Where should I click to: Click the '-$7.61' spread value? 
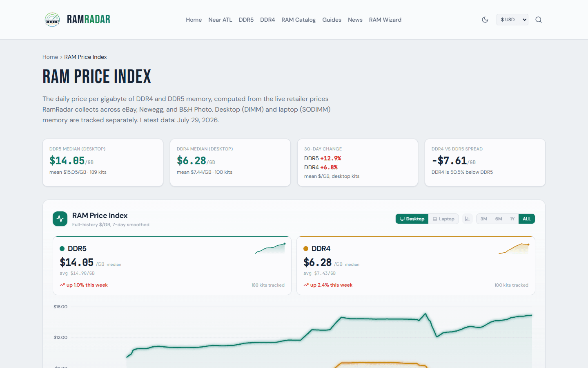pos(449,160)
